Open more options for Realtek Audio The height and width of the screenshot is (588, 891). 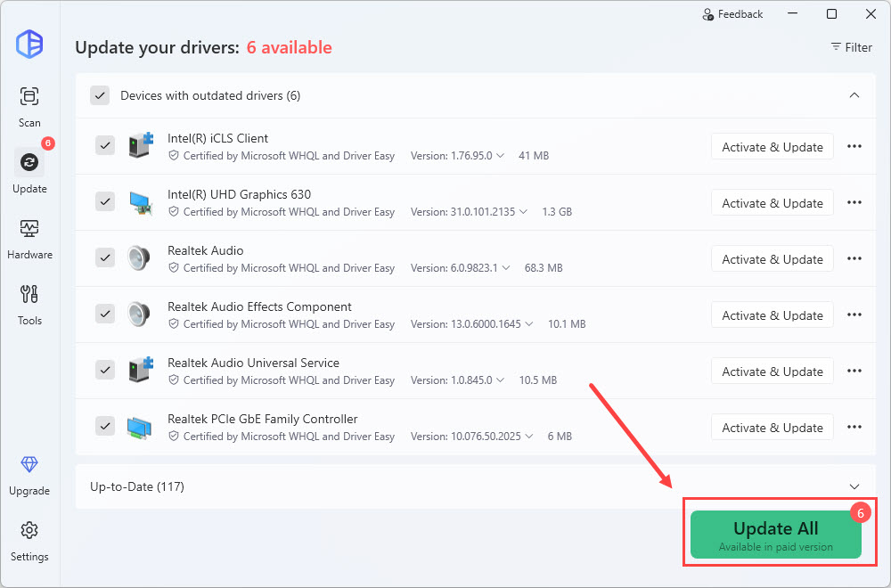[x=854, y=259]
